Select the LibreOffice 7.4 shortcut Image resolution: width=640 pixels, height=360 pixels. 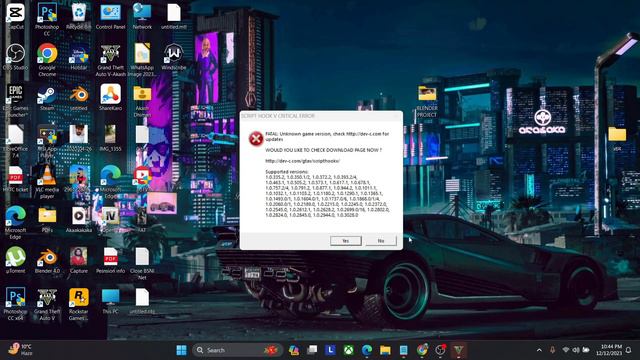(16, 142)
